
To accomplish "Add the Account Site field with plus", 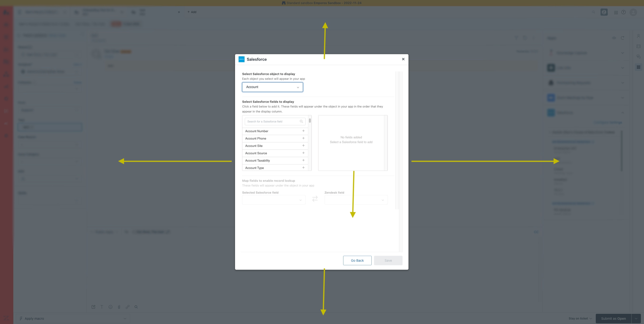I will 303,146.
